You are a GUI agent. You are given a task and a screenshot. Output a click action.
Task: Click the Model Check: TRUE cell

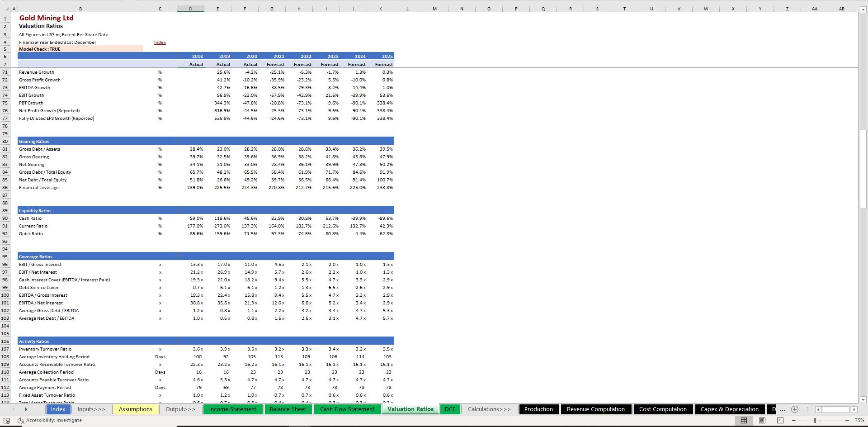pos(80,49)
